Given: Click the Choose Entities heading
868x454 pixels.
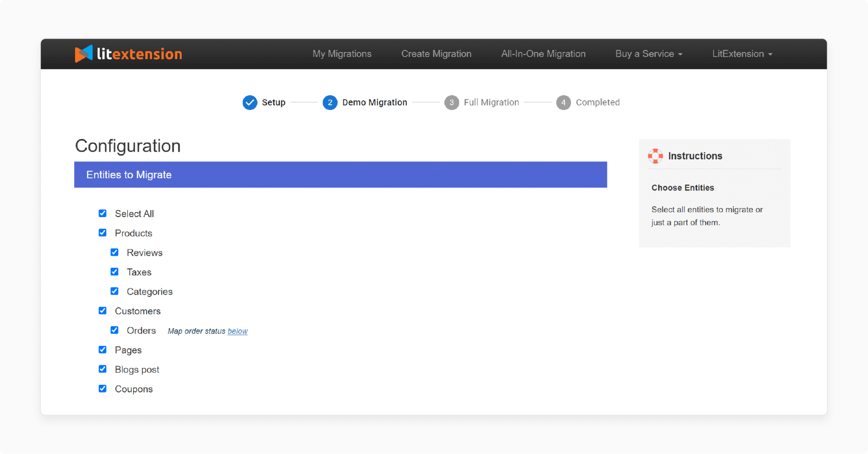Looking at the screenshot, I should [x=683, y=188].
